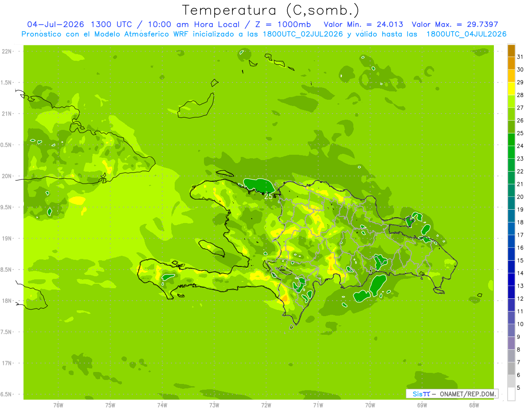Click the "1800UTC_04JUL2026" valid-until time
Screen dimensions: 532x411
[466, 34]
